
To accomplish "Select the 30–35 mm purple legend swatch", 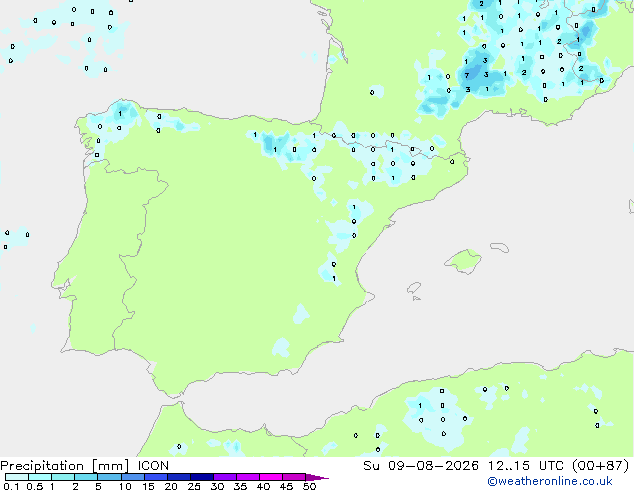I will (x=224, y=477).
